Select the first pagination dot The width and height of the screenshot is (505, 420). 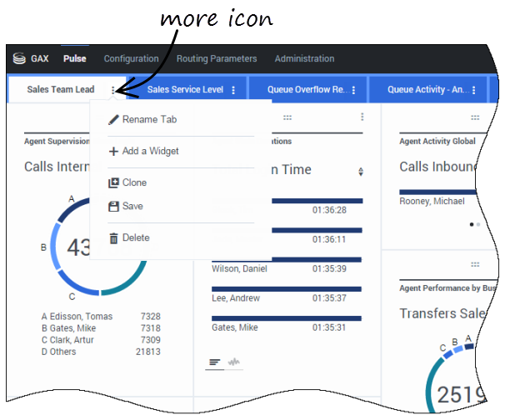tap(472, 224)
